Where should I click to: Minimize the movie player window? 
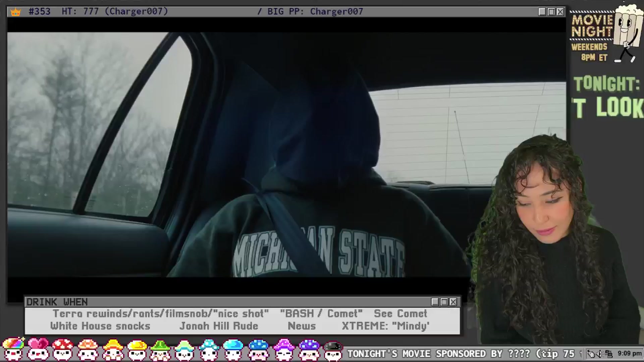coord(542,12)
